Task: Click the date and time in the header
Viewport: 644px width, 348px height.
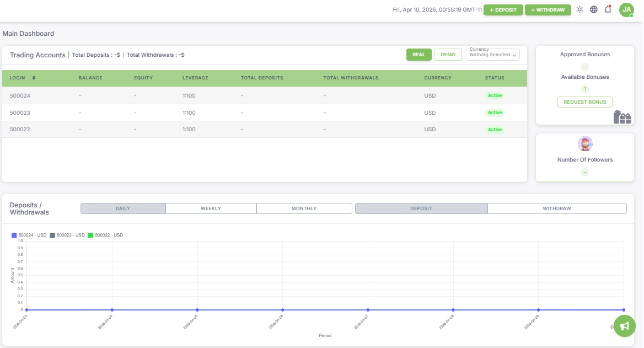Action: click(x=437, y=9)
